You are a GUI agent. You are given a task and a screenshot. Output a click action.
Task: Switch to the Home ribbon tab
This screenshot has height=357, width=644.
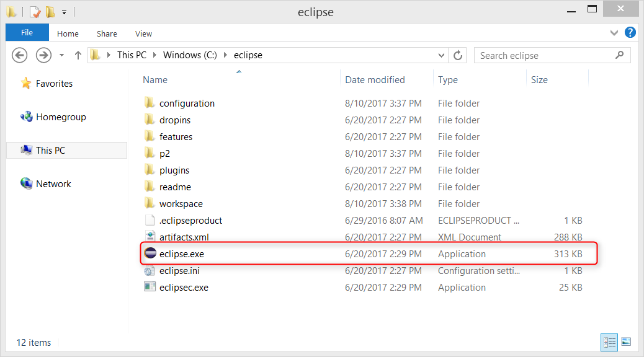click(x=68, y=33)
